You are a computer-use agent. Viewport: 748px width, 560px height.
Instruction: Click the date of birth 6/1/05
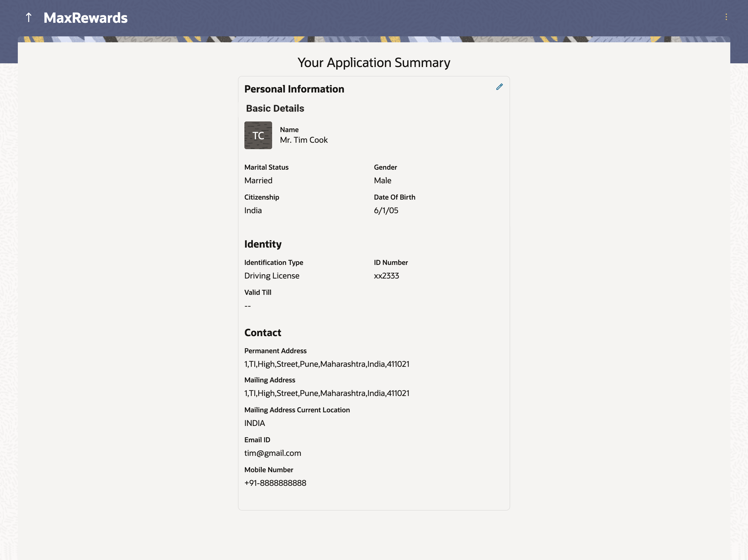pos(386,211)
